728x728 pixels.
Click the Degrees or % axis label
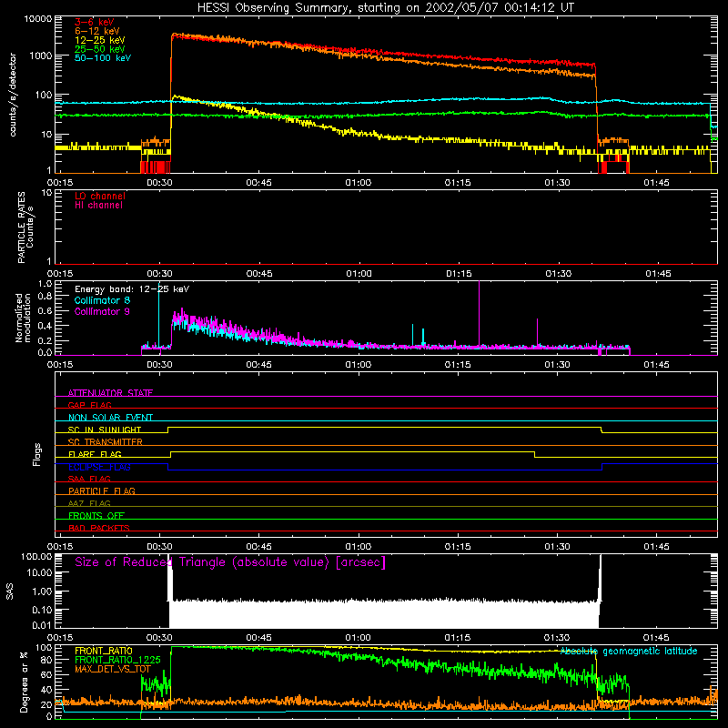click(24, 682)
